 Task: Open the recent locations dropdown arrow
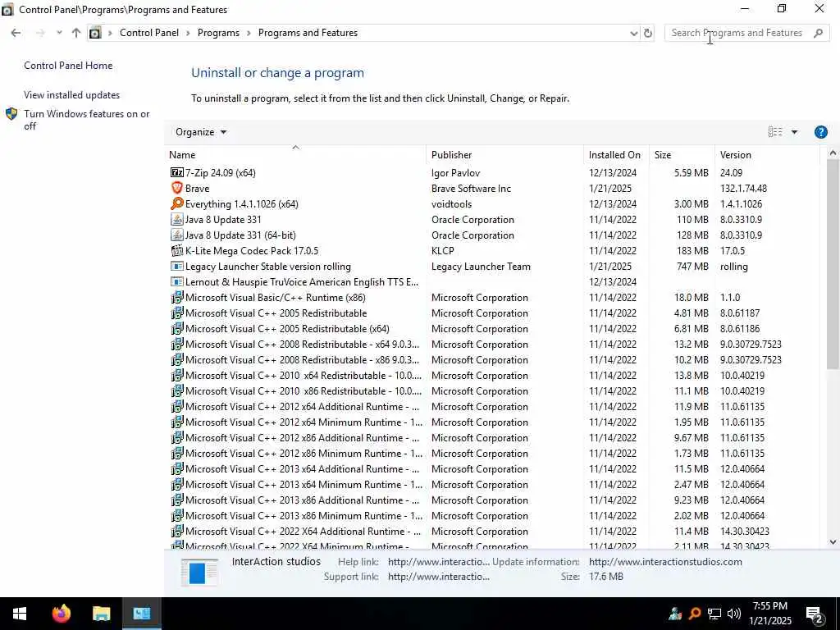pos(59,33)
